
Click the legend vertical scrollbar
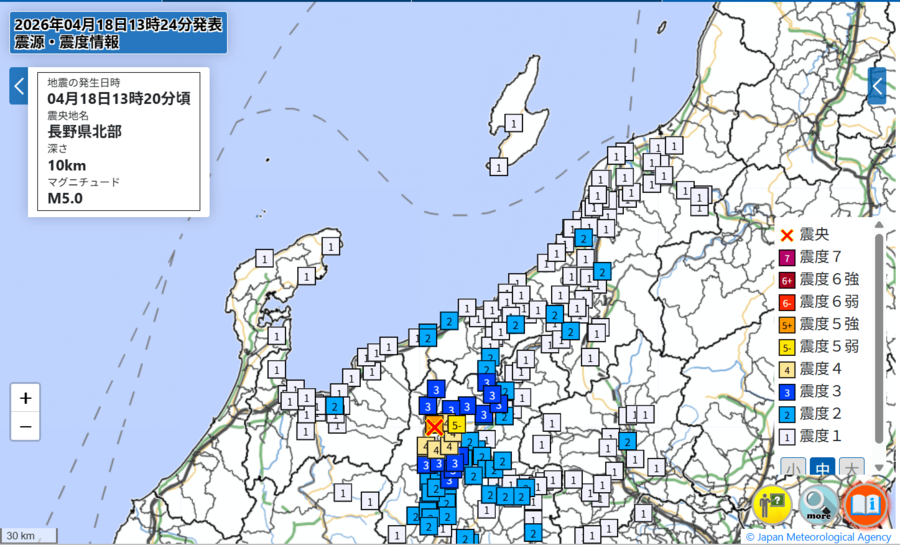tap(879, 340)
